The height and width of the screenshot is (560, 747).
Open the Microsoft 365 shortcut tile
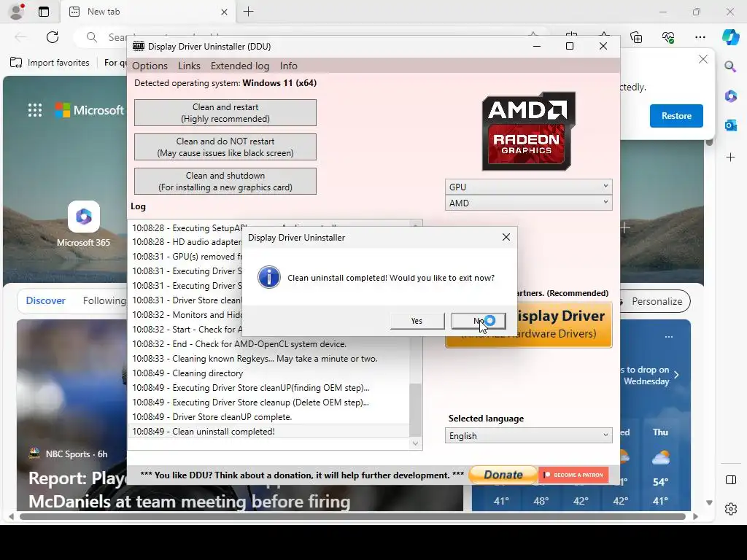pyautogui.click(x=83, y=225)
